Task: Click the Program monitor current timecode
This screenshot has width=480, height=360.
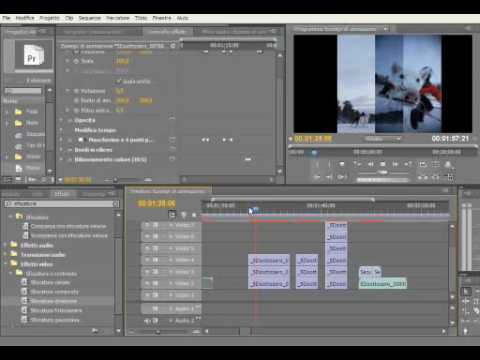Action: pyautogui.click(x=313, y=139)
